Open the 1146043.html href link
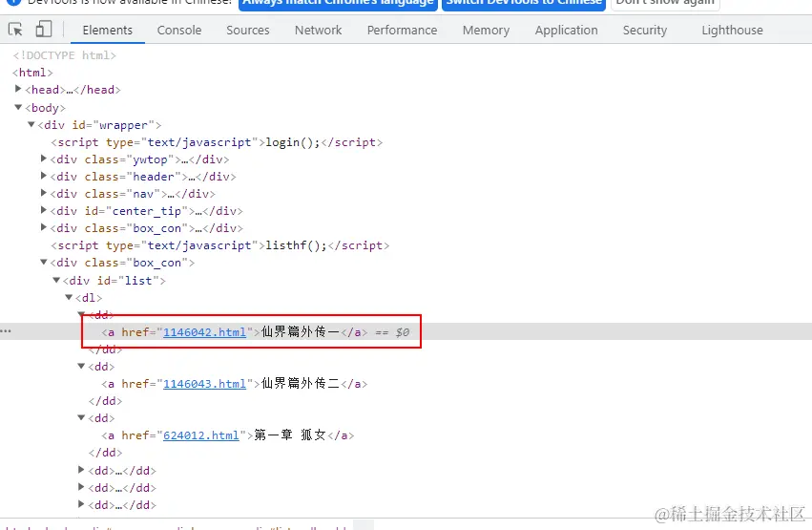812x530 pixels. (204, 384)
